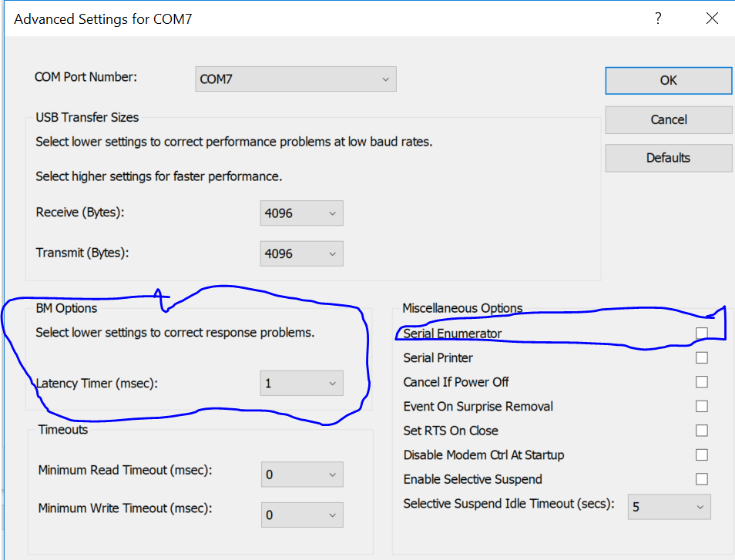
Task: Click the text about low baud rate performance
Action: pyautogui.click(x=234, y=142)
